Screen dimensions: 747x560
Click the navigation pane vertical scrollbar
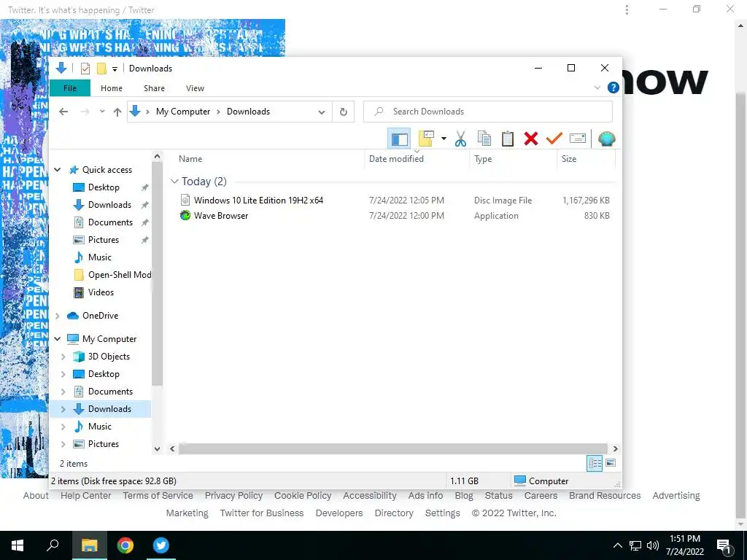pyautogui.click(x=158, y=274)
